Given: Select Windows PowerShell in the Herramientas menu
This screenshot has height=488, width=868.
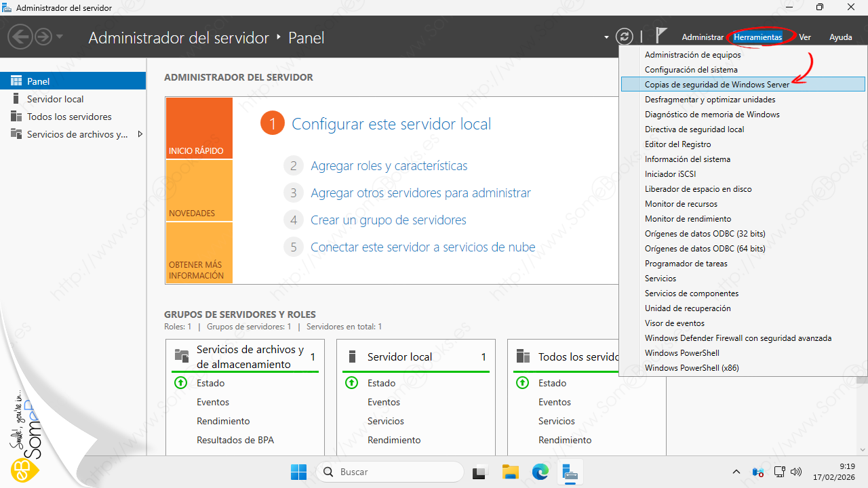Looking at the screenshot, I should pos(682,353).
